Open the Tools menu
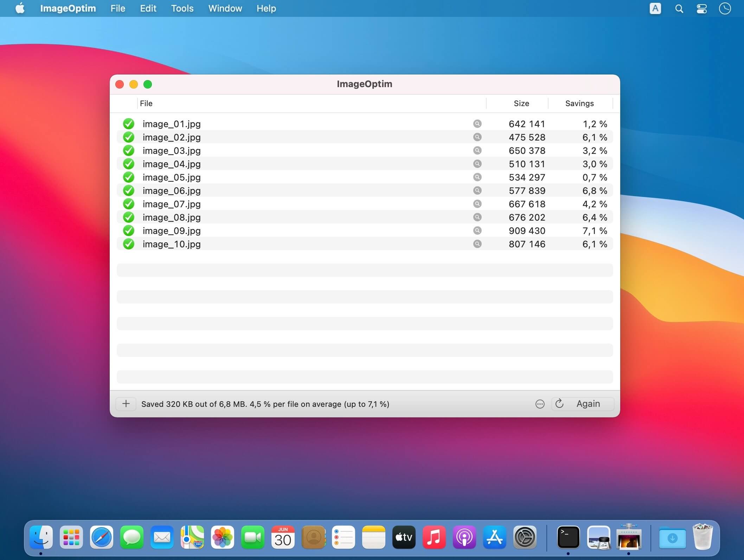The image size is (744, 560). point(182,8)
